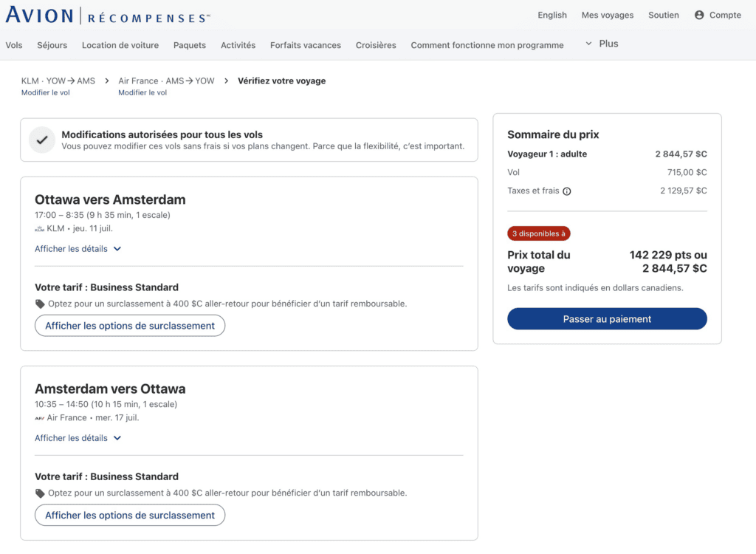
Task: Click the red 3 disponibles badge
Action: click(x=539, y=233)
